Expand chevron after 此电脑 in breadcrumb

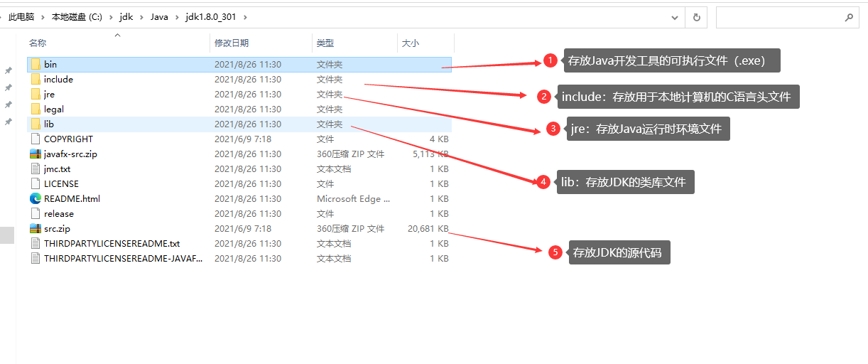[x=43, y=17]
